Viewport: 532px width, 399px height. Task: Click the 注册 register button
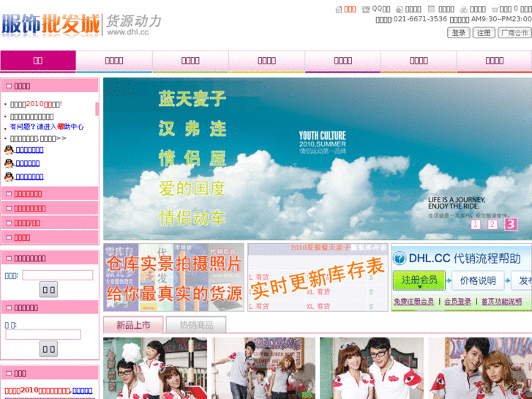click(x=484, y=33)
